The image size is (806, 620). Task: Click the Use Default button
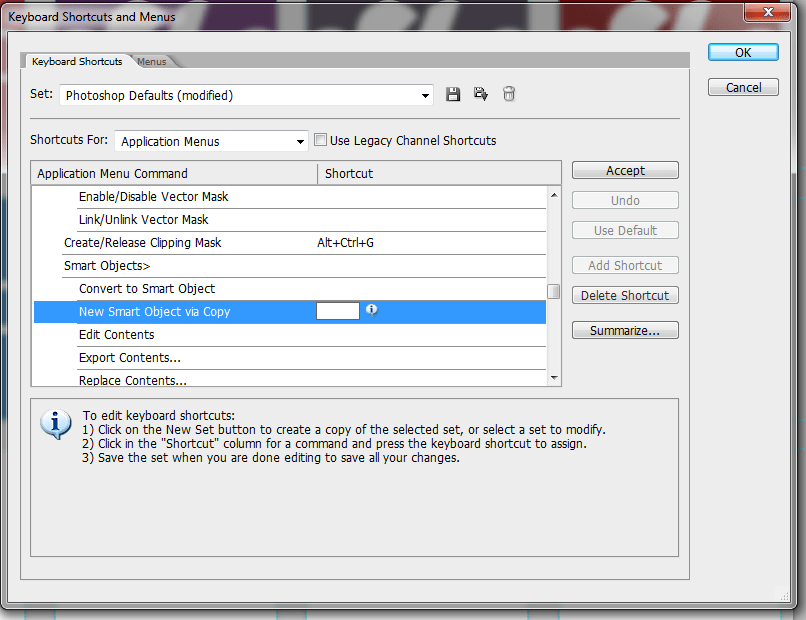[624, 230]
